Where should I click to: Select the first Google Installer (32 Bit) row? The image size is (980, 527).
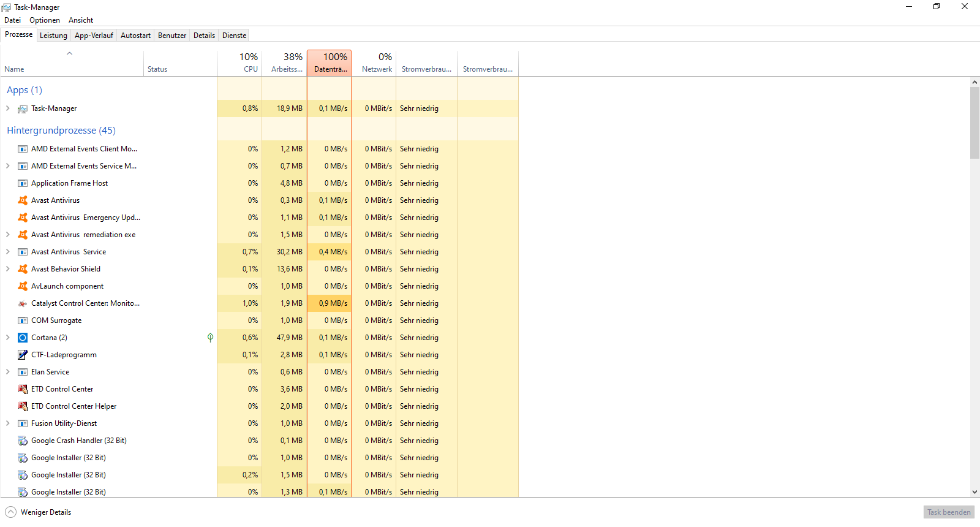click(x=259, y=458)
